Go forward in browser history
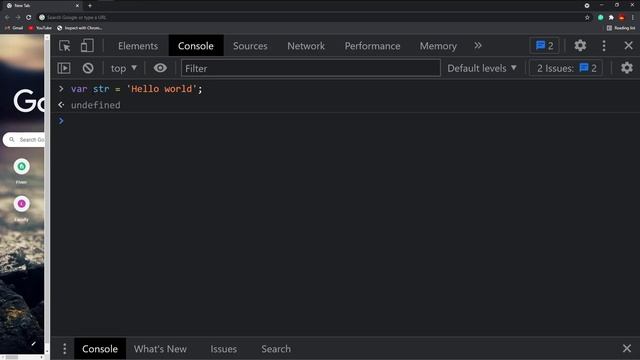This screenshot has height=360, width=640. click(18, 17)
